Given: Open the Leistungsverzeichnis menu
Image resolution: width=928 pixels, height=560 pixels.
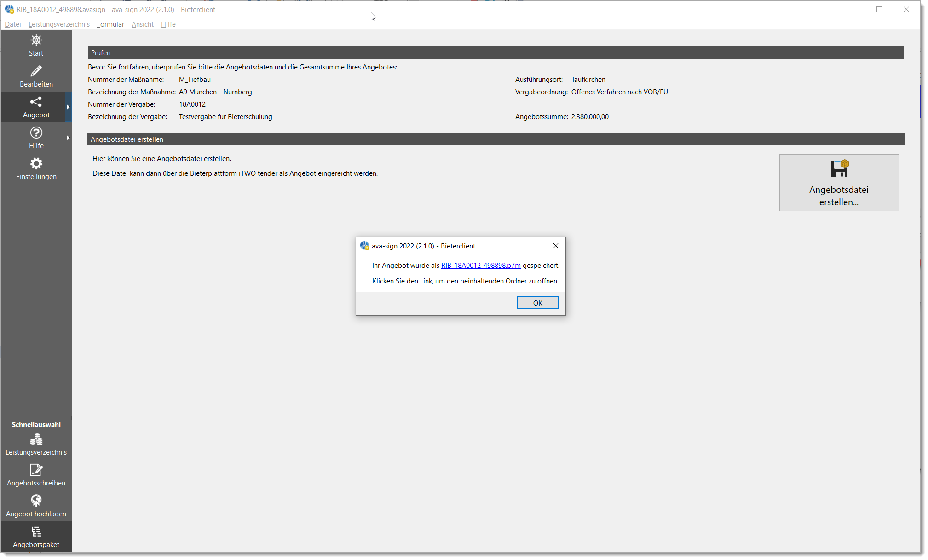Looking at the screenshot, I should [59, 24].
